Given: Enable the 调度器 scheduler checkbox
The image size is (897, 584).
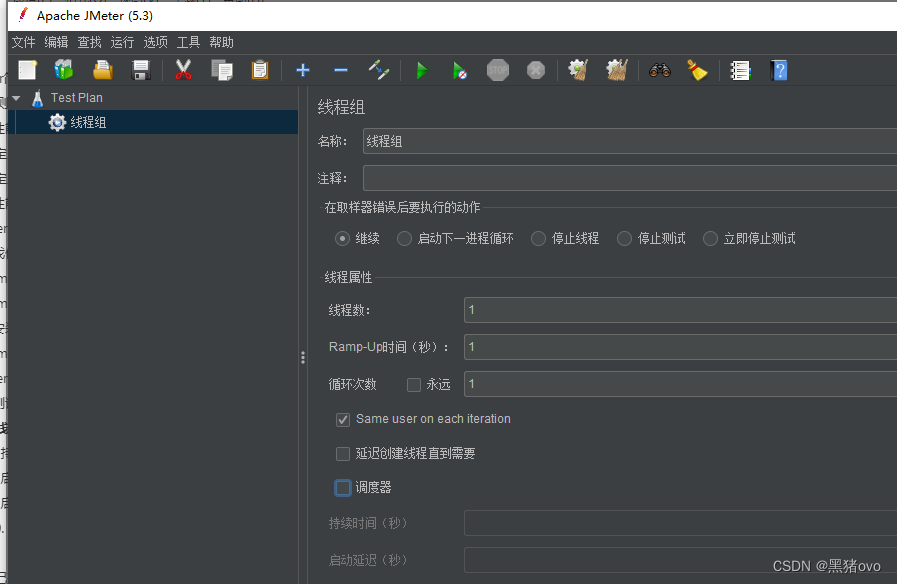Looking at the screenshot, I should [x=343, y=488].
